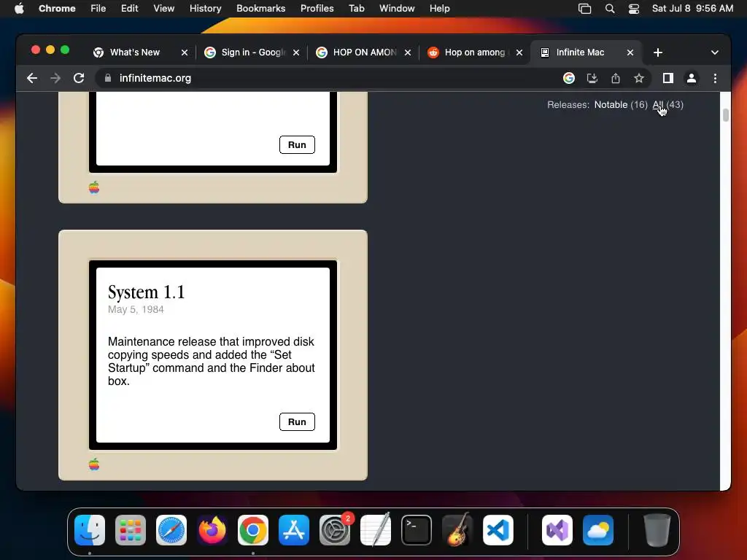The height and width of the screenshot is (560, 747).
Task: Reload the infinitemac.org page
Action: (79, 78)
